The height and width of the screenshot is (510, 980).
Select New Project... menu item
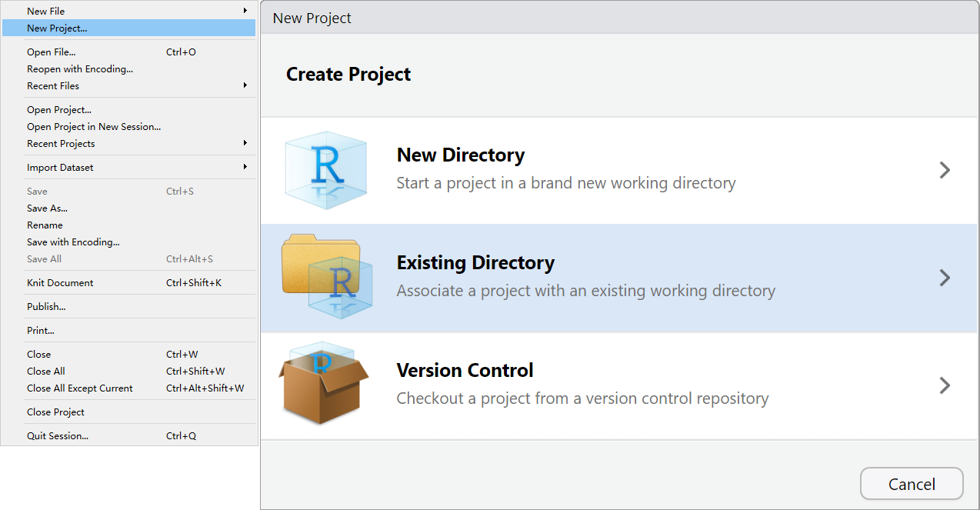[57, 28]
